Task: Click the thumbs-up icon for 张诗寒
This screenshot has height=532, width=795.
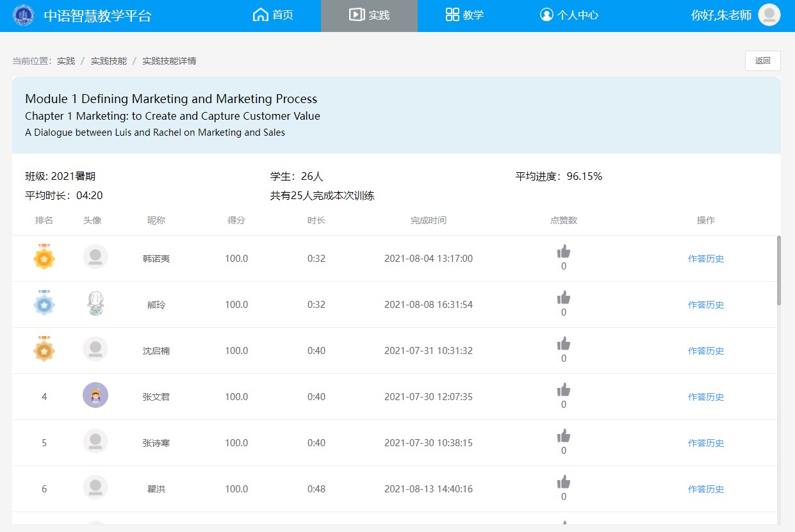Action: 564,436
